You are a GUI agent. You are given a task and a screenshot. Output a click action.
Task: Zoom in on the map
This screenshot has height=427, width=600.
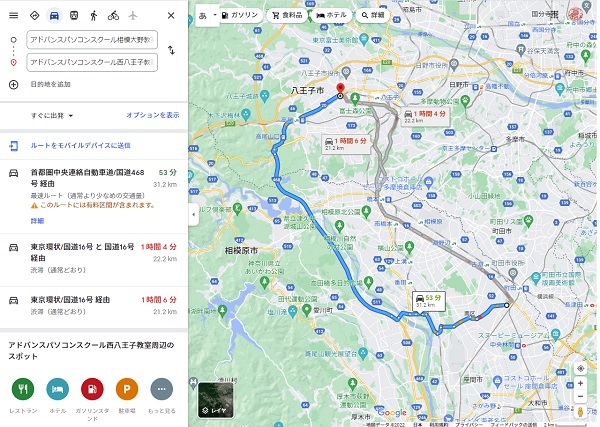coord(580,383)
